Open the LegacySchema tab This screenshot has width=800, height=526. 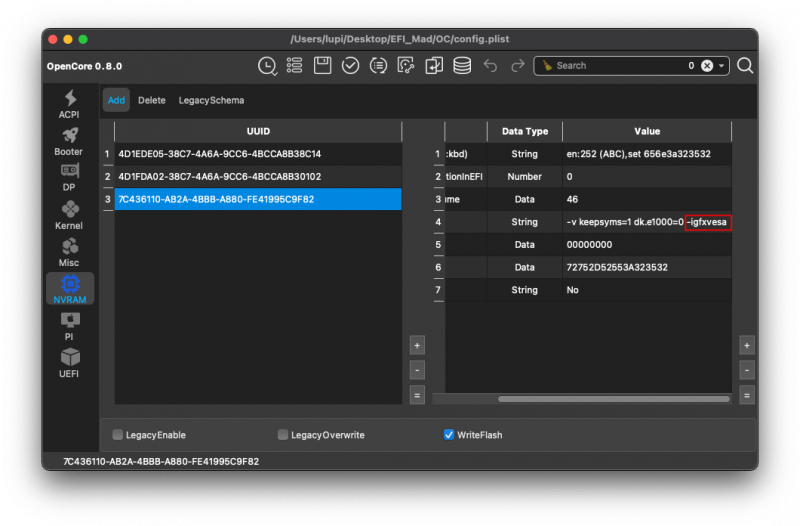211,100
